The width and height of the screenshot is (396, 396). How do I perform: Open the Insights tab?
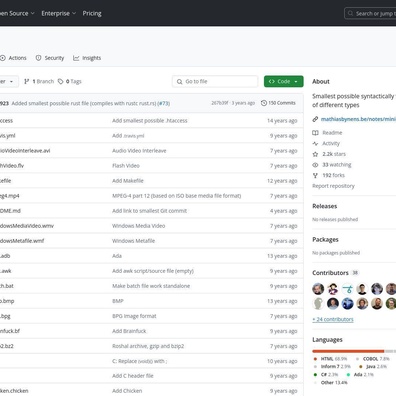click(x=87, y=58)
